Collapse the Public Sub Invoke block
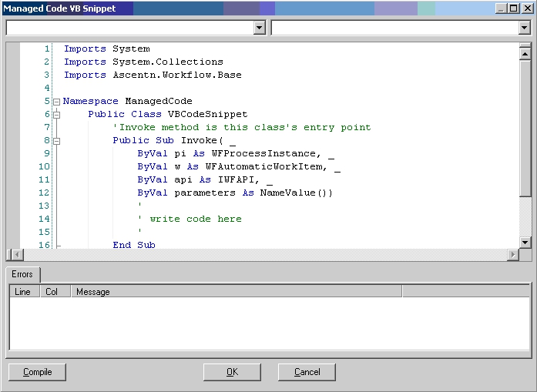 click(57, 141)
